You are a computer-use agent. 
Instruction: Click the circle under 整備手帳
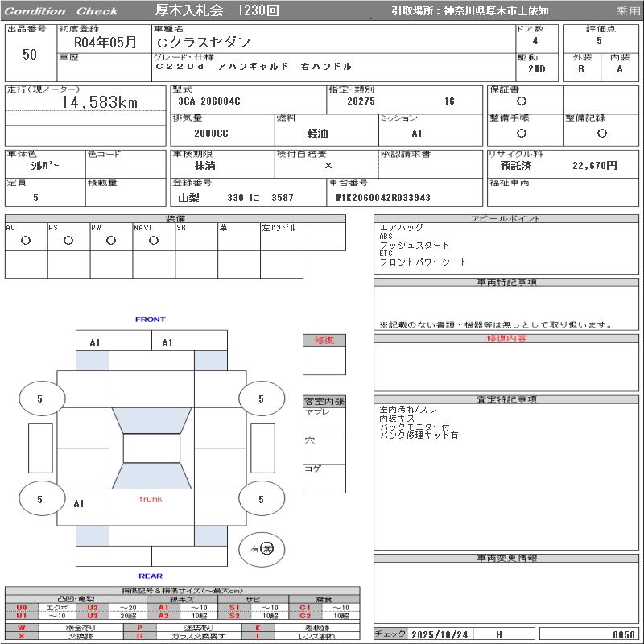[521, 133]
